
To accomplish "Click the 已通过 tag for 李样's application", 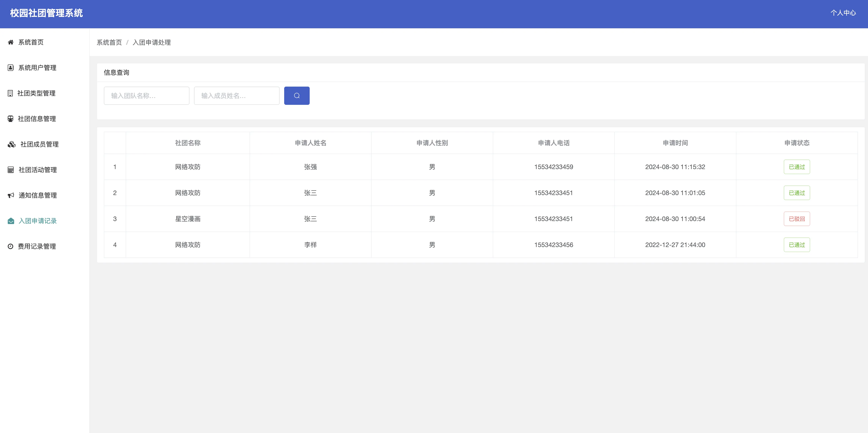I will [x=797, y=245].
